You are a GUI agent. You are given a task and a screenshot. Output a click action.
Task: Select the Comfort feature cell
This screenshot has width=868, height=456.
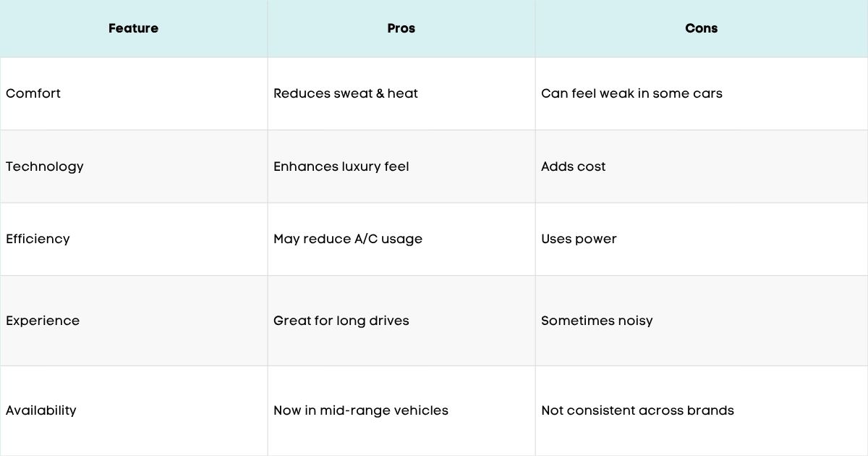pyautogui.click(x=33, y=93)
